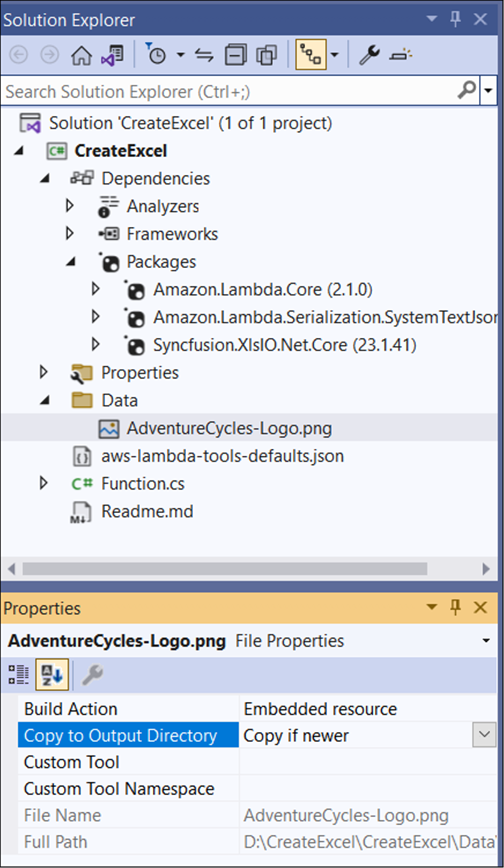Collapse the Data folder
The image size is (504, 868).
45,400
